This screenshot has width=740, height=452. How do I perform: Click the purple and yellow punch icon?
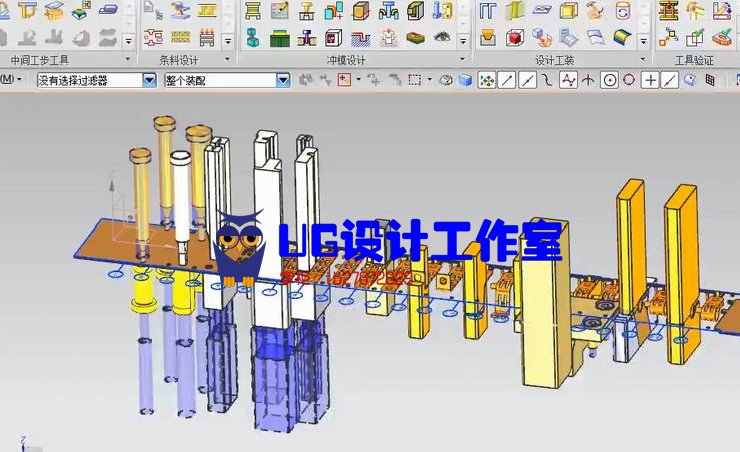[307, 38]
